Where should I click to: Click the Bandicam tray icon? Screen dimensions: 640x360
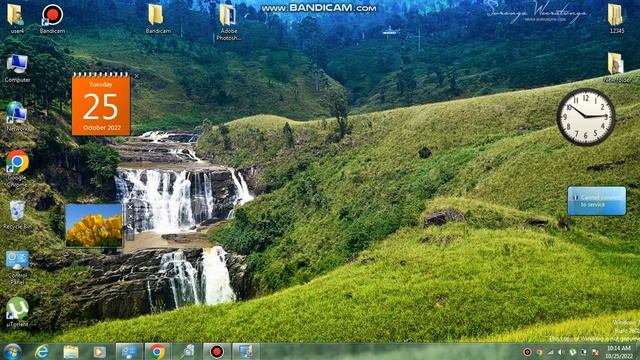pyautogui.click(x=527, y=352)
